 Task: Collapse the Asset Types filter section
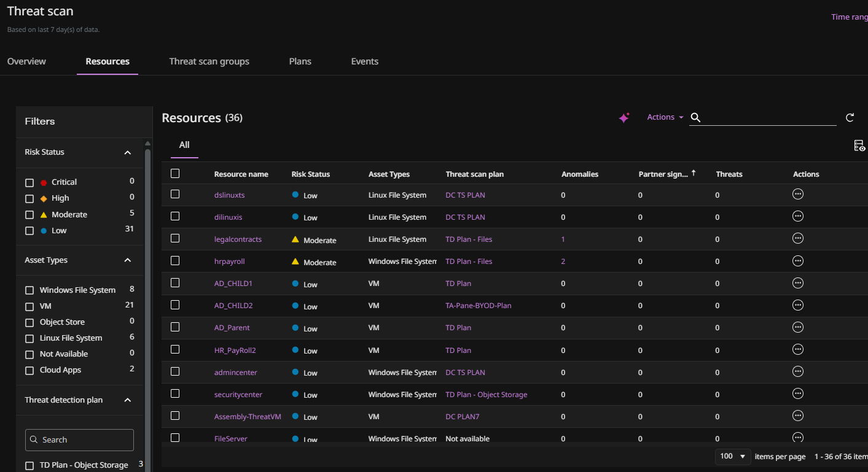tap(128, 260)
